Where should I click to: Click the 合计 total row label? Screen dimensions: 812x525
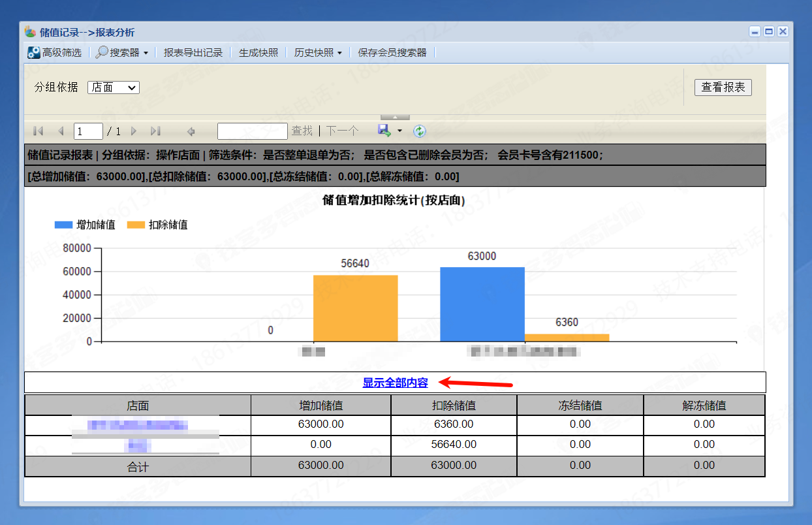click(x=138, y=467)
